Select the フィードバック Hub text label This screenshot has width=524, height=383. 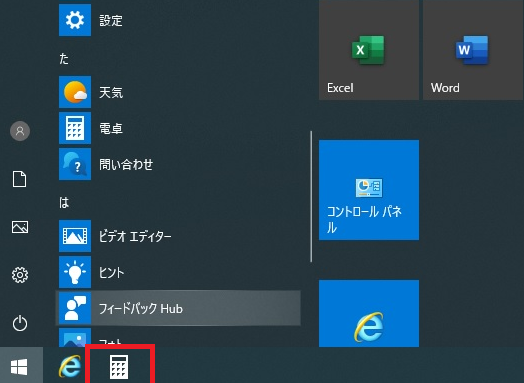(x=141, y=308)
